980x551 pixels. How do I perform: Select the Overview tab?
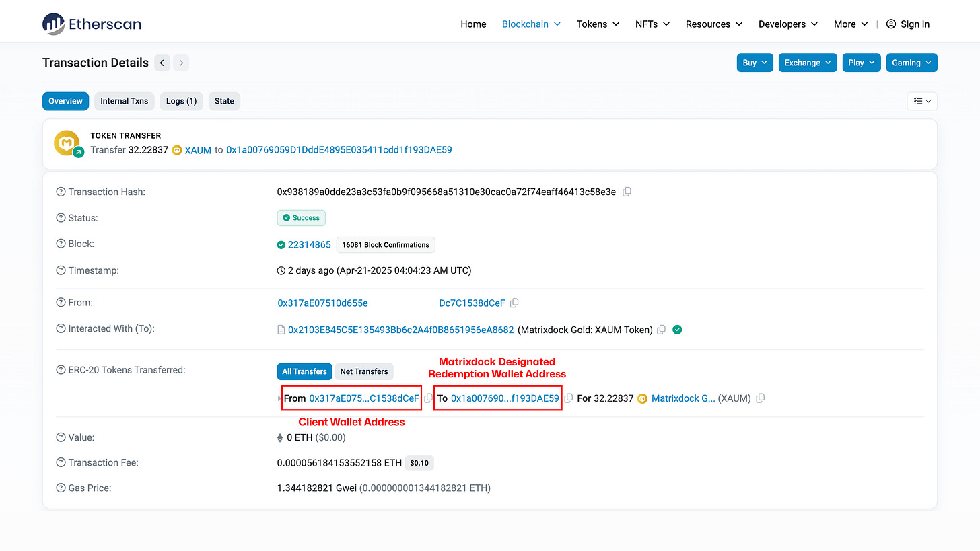click(65, 101)
